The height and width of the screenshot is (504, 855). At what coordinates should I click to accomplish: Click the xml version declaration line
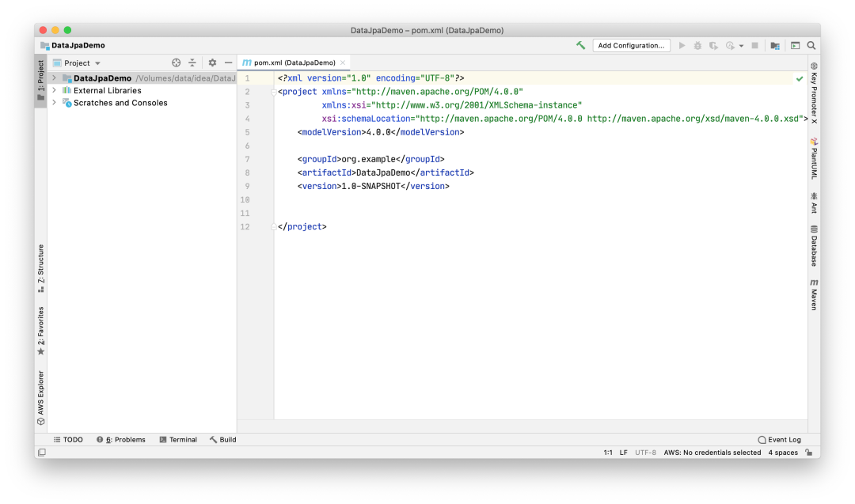coord(370,78)
